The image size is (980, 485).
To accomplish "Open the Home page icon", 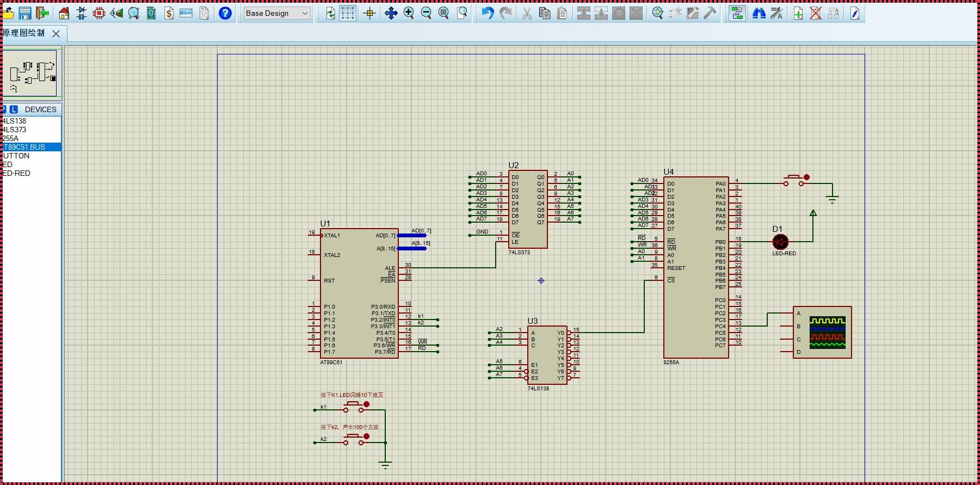I will click(x=64, y=13).
